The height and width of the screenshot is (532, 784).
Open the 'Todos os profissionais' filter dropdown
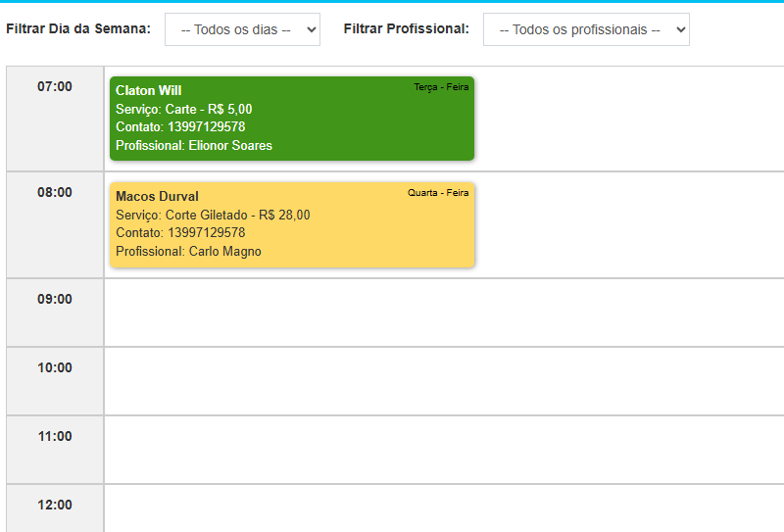point(586,29)
